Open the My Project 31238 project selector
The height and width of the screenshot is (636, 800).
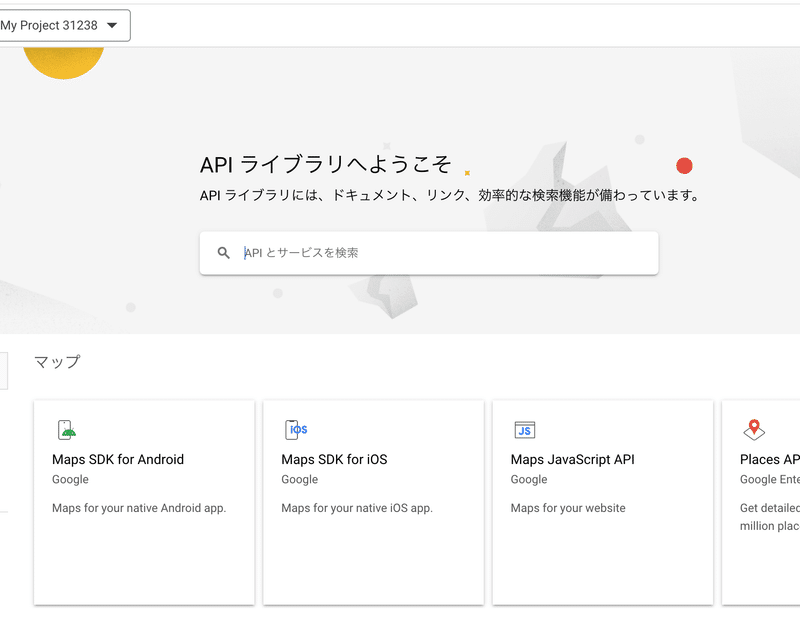click(65, 26)
